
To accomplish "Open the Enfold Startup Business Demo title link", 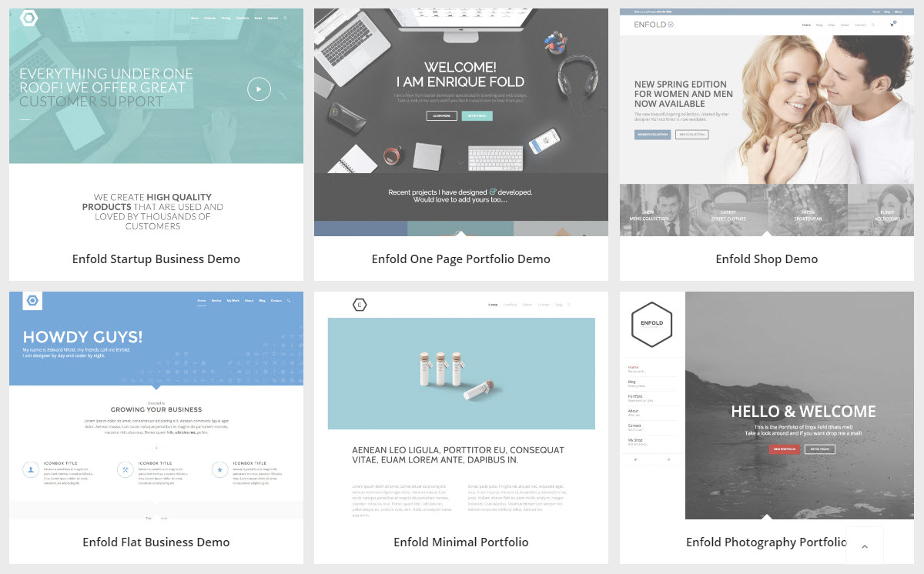I will [x=156, y=259].
